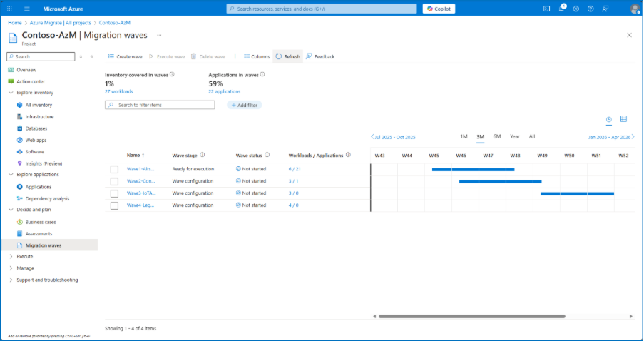
Task: Open the more options ellipsis by title
Action: point(159,36)
